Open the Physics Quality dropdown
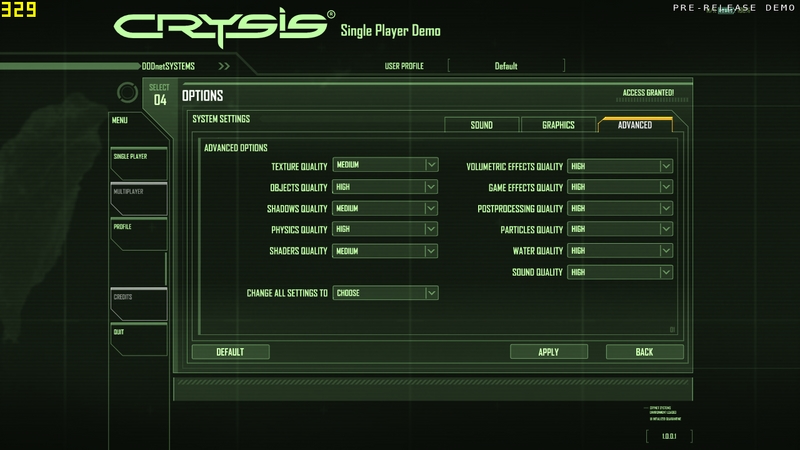 [x=385, y=229]
